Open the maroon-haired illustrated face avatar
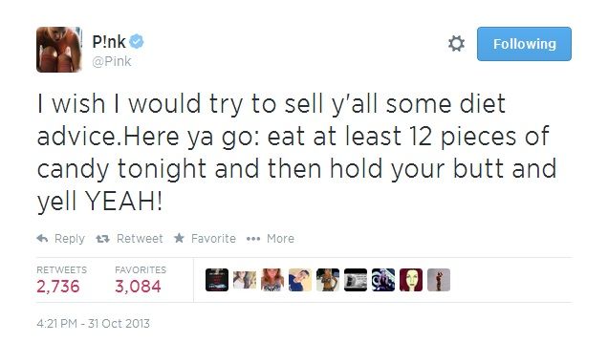The image size is (608, 364). pos(411,280)
